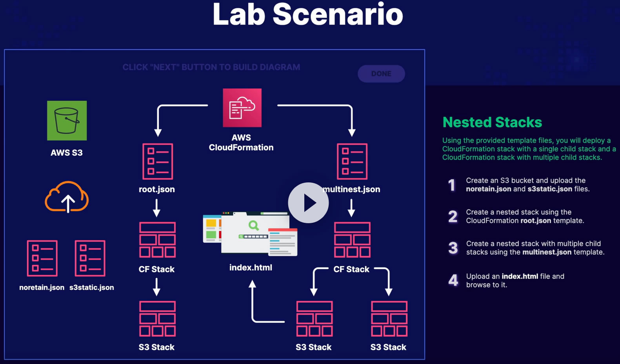Click the "S3 Stack" label under the root.json chain
This screenshot has height=364, width=620.
point(156,347)
